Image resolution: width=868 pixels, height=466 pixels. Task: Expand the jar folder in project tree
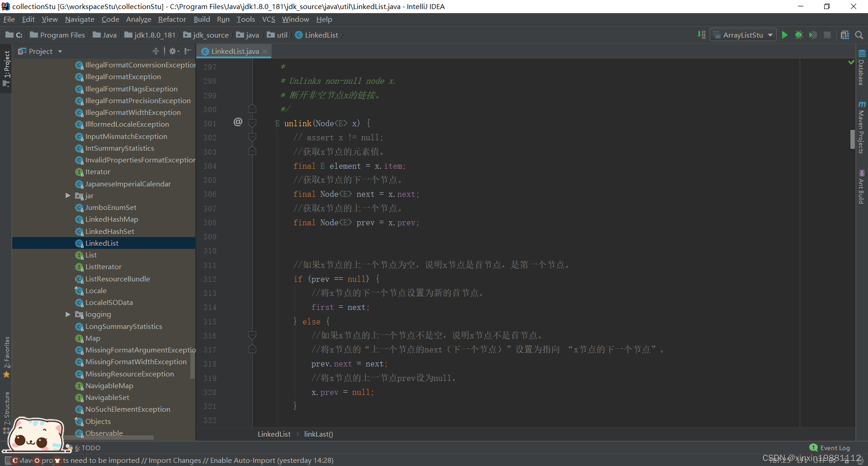tap(68, 195)
